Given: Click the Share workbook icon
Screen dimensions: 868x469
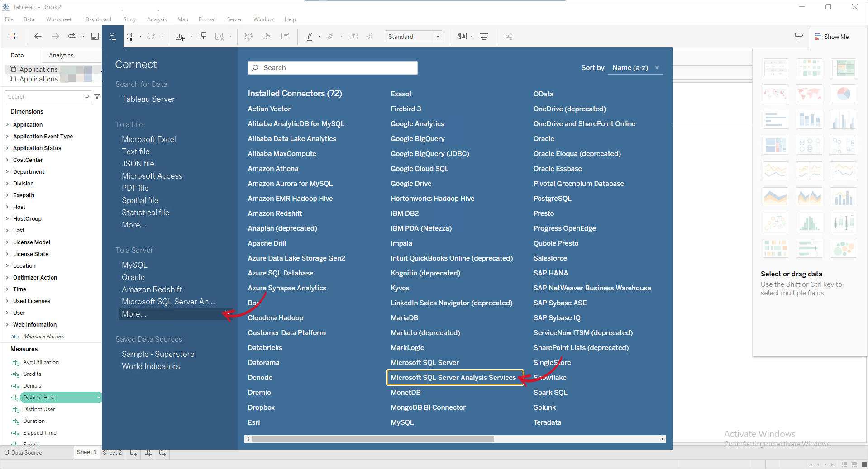Looking at the screenshot, I should pos(509,36).
